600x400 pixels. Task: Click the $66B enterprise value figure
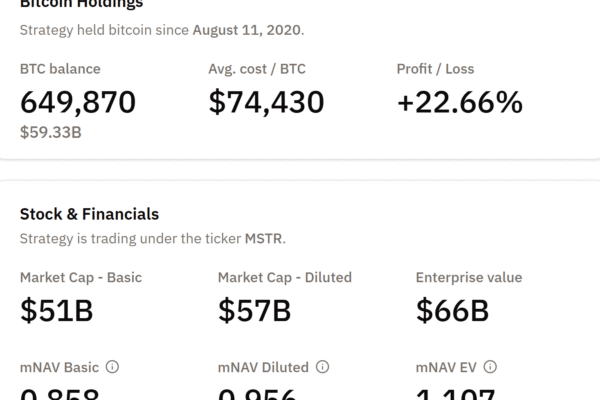(452, 311)
